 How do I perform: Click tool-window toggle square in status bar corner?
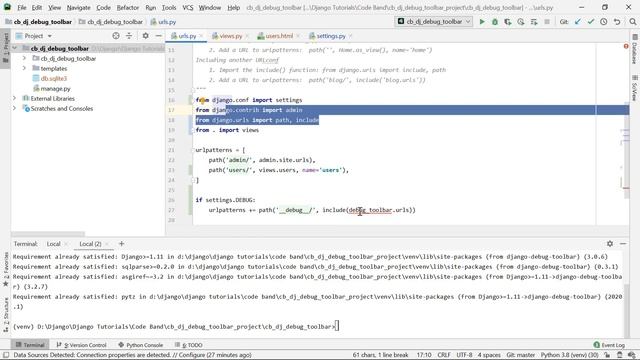pyautogui.click(x=6, y=355)
